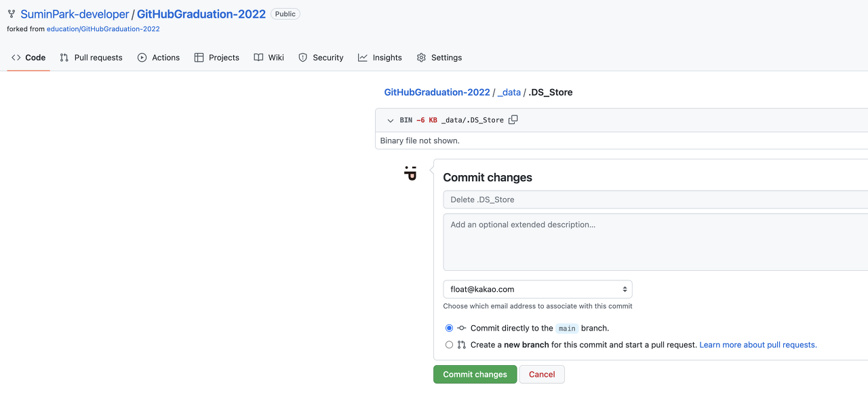Open the Actions tab
Screen dimensions: 868x395
(159, 58)
